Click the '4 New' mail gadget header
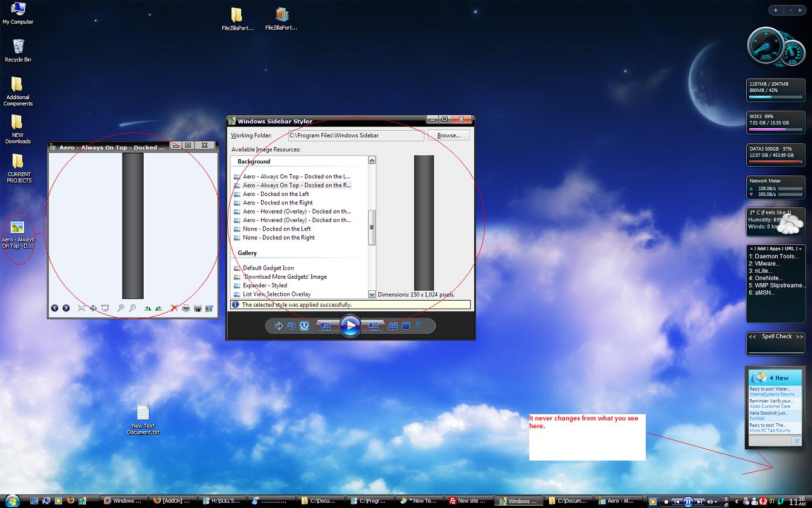Viewport: 812px width, 508px height. click(776, 377)
